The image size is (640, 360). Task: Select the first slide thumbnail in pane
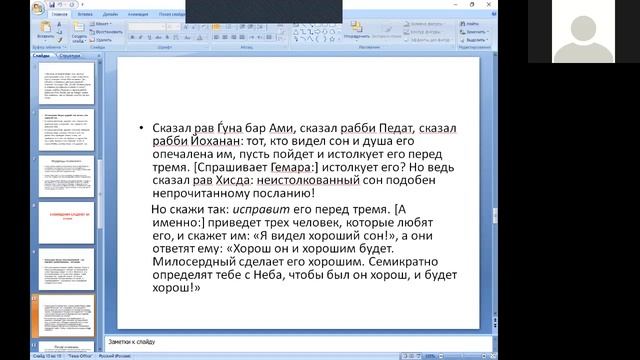pos(66,83)
